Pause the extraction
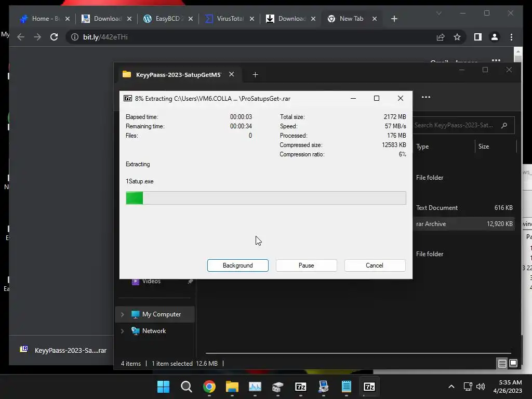532x399 pixels. click(306, 265)
